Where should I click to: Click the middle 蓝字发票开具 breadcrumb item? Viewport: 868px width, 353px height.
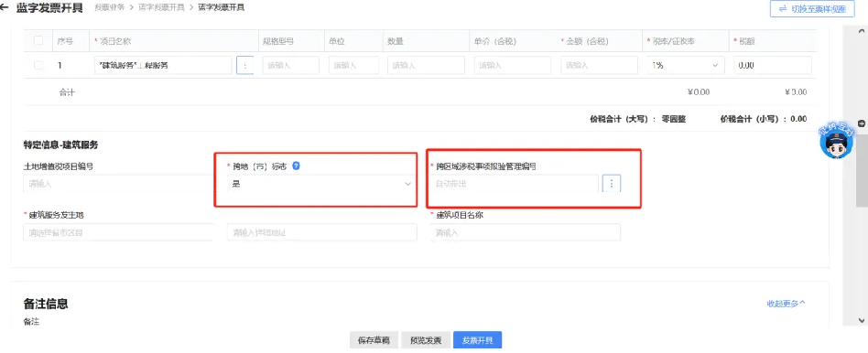[x=162, y=7]
